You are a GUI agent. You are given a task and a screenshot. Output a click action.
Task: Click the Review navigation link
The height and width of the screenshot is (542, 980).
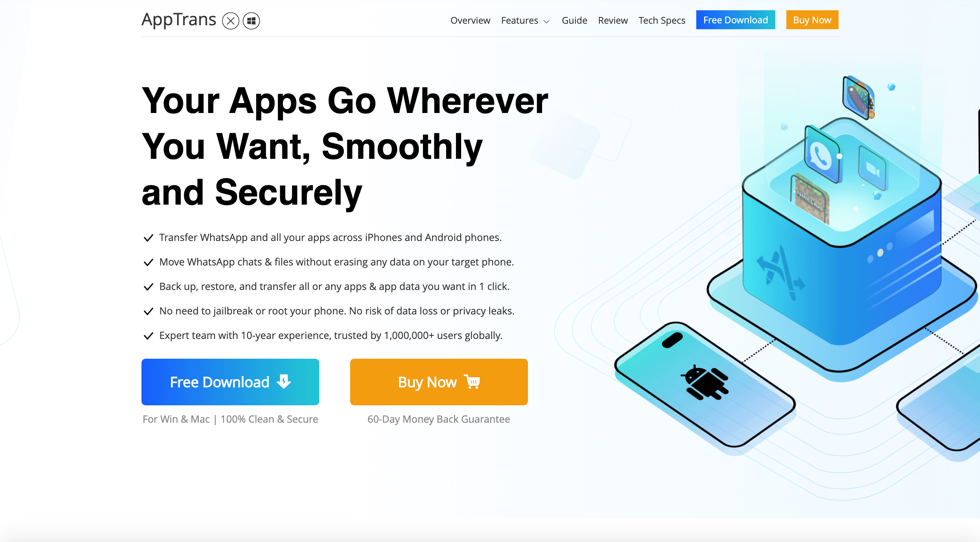pos(611,19)
